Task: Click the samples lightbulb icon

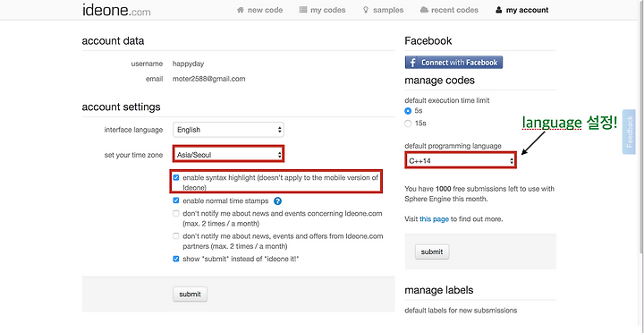Action: tap(366, 10)
